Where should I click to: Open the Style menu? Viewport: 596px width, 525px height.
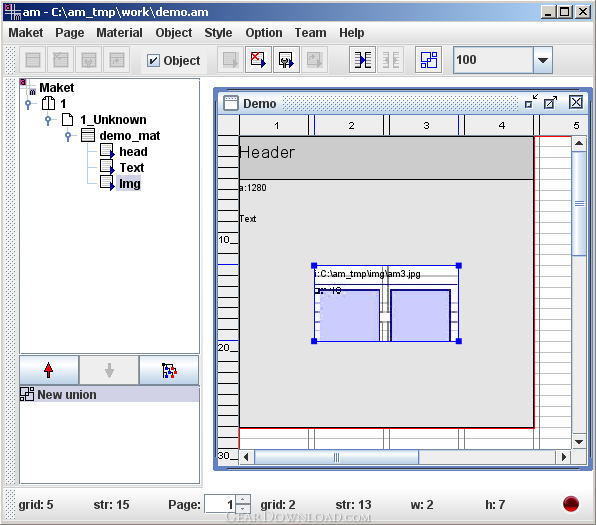pos(218,33)
